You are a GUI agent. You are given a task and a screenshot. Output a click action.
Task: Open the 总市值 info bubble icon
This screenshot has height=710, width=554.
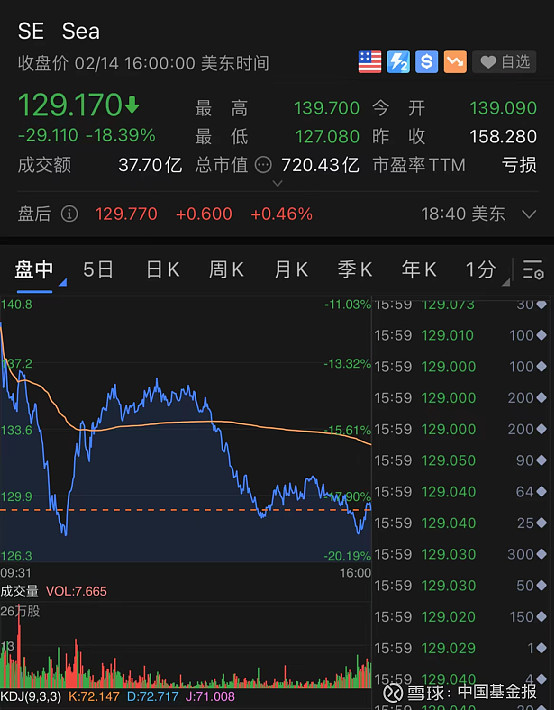[x=263, y=165]
